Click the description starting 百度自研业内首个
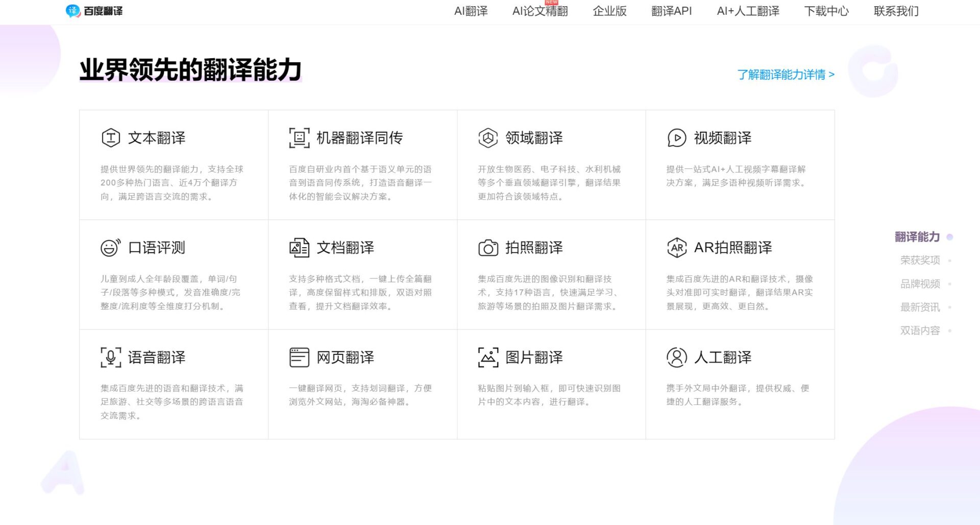The width and height of the screenshot is (980, 525). 360,183
